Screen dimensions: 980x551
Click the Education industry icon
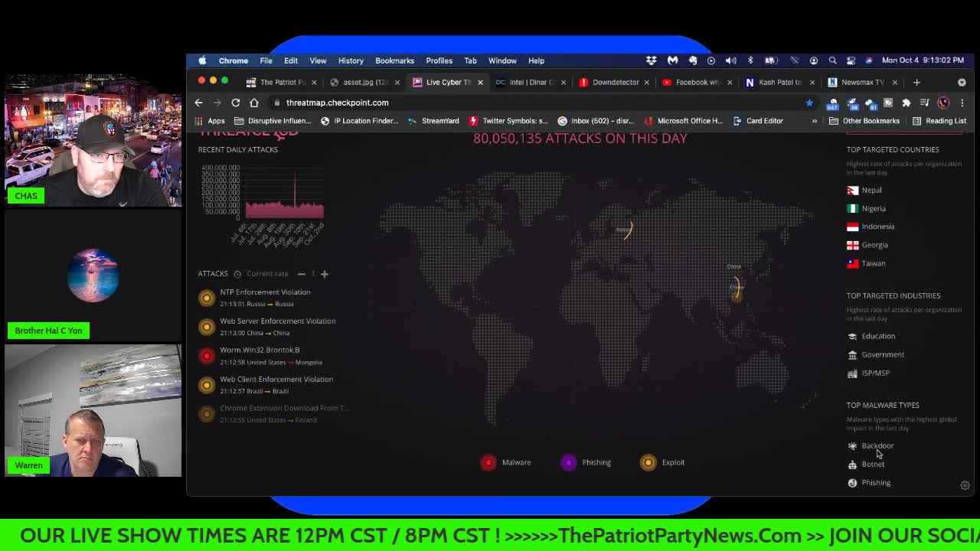tap(852, 336)
